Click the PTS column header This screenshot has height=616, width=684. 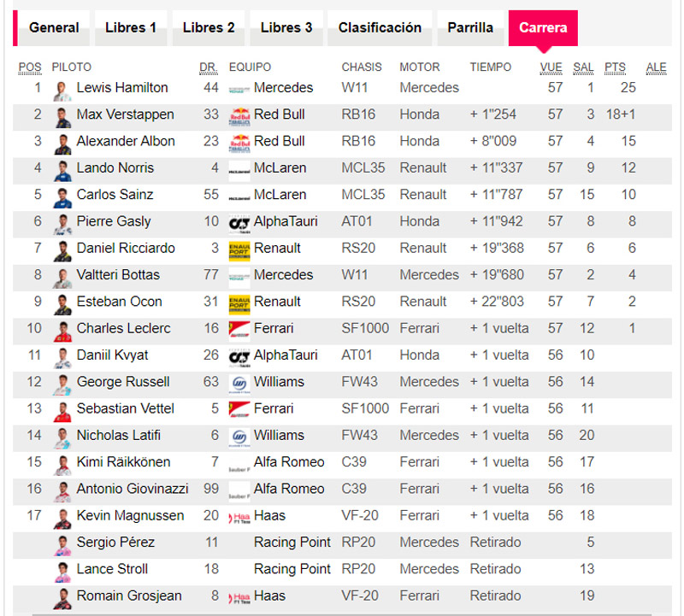[x=615, y=67]
